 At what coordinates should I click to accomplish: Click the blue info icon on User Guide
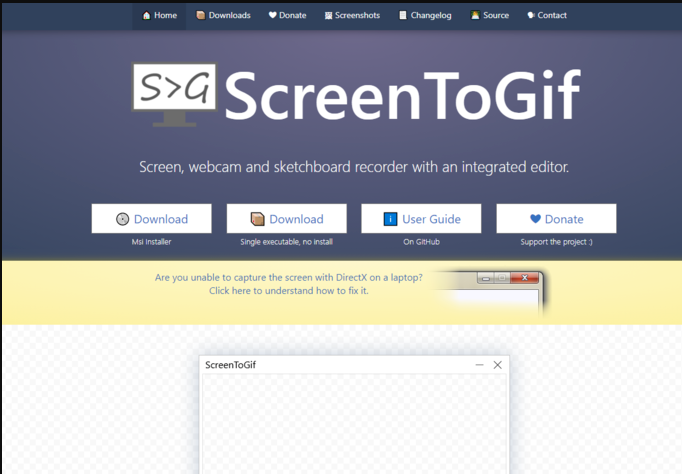[x=390, y=219]
